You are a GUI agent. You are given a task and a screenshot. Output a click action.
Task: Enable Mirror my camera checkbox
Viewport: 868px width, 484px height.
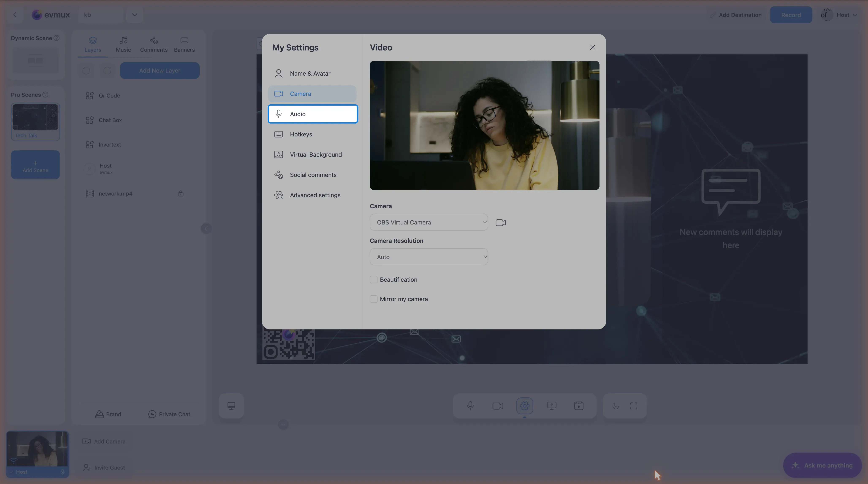tap(373, 299)
